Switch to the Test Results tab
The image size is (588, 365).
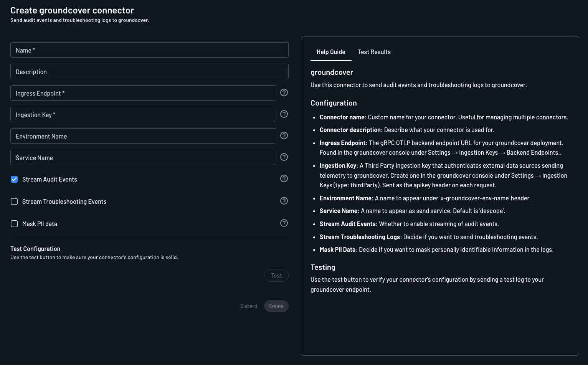(x=374, y=52)
